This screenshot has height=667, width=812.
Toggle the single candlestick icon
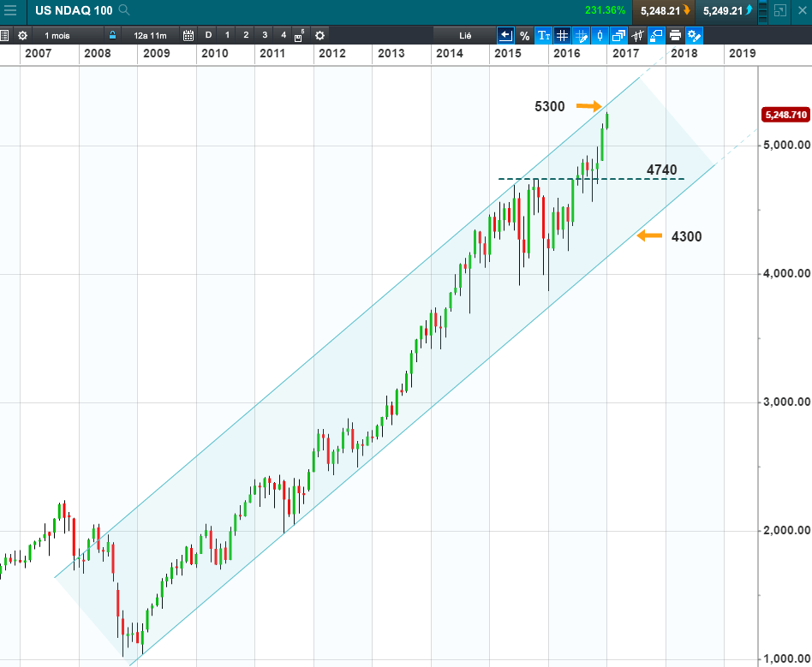[x=600, y=36]
